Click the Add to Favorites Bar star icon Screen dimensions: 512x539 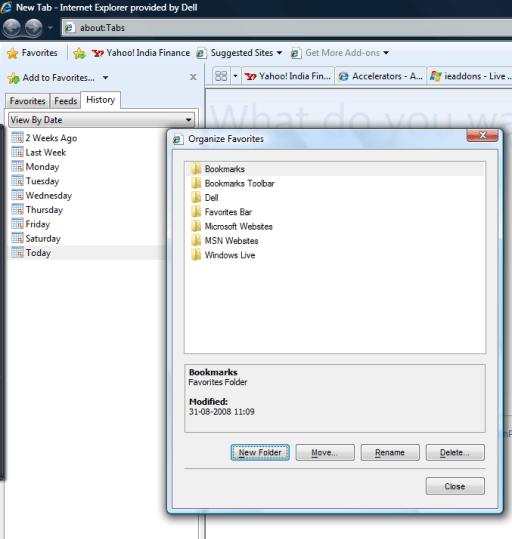pyautogui.click(x=79, y=53)
